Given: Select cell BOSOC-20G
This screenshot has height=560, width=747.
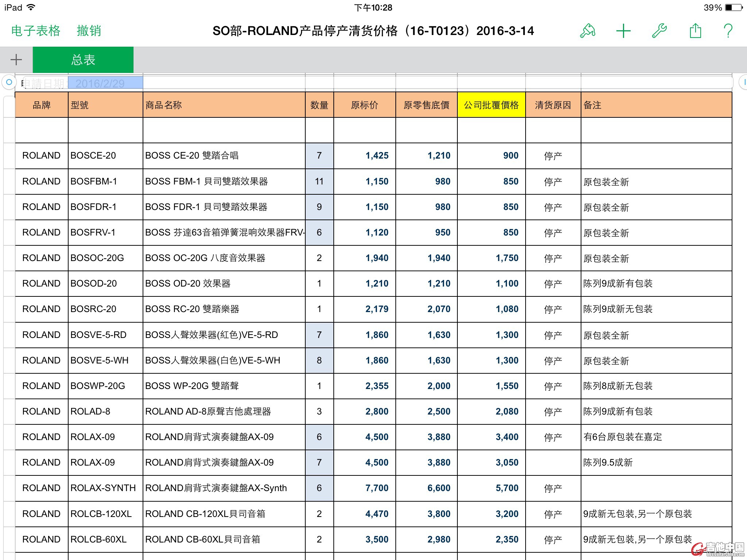Looking at the screenshot, I should 105,258.
